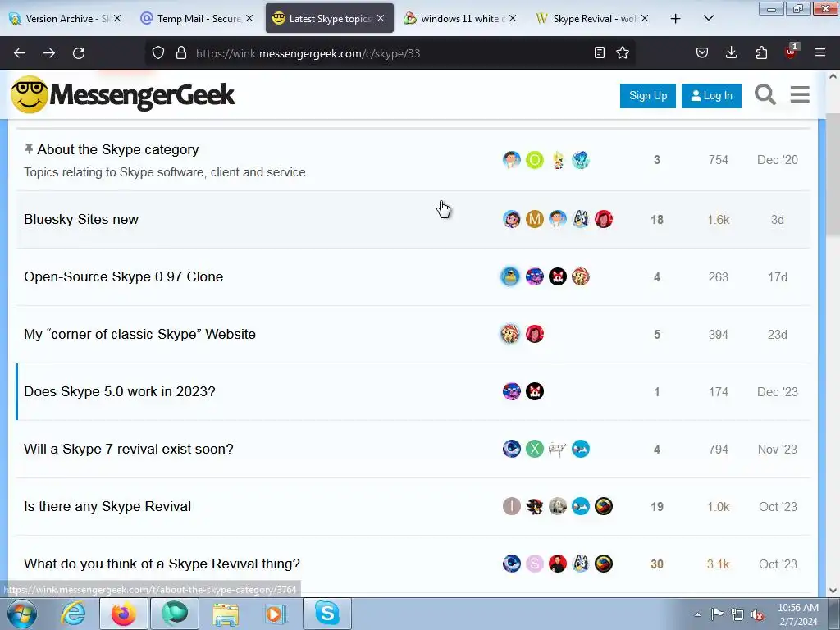Open About the Skype category topic

tap(118, 149)
